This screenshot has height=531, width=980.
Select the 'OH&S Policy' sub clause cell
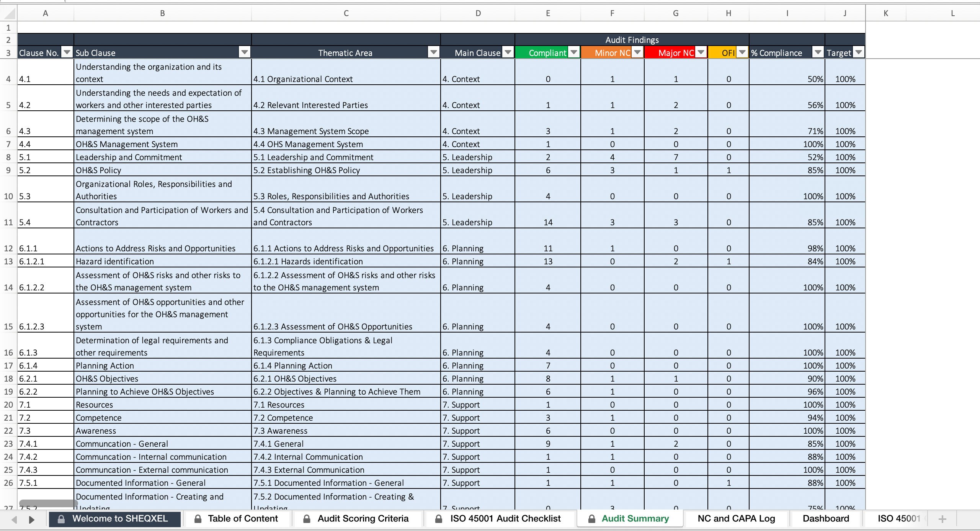point(162,170)
